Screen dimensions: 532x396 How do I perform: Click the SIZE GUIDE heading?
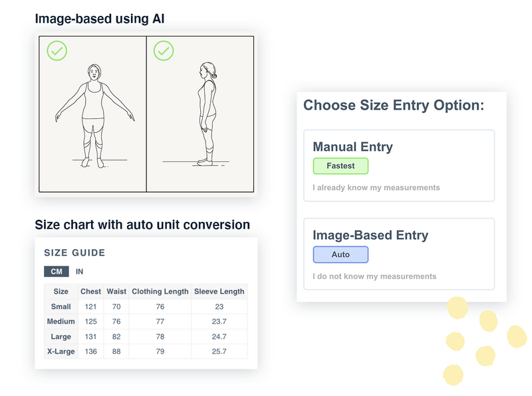[x=74, y=252]
